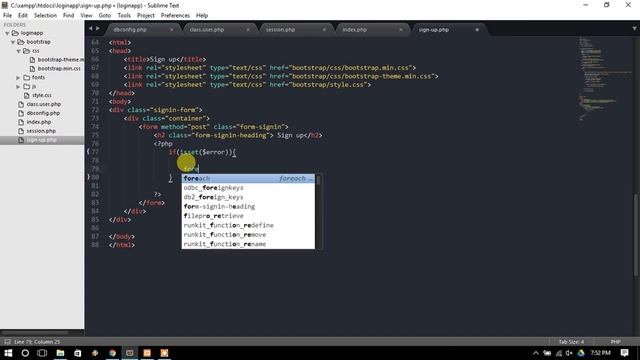
Task: Choose form-signin-heading autocomplete suggestion
Action: [x=248, y=207]
